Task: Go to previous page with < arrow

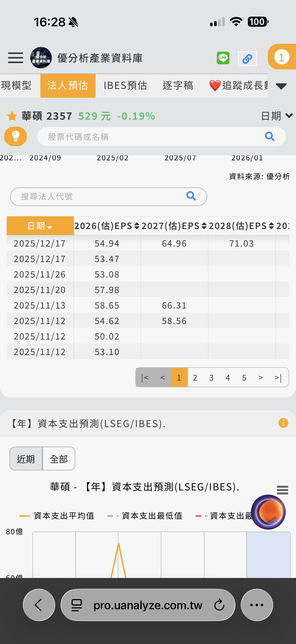Action: click(x=163, y=377)
